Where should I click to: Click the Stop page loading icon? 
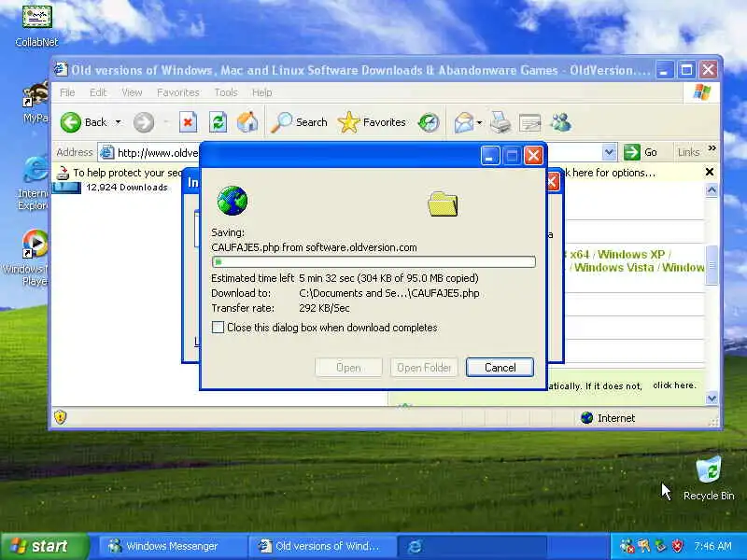(x=189, y=122)
